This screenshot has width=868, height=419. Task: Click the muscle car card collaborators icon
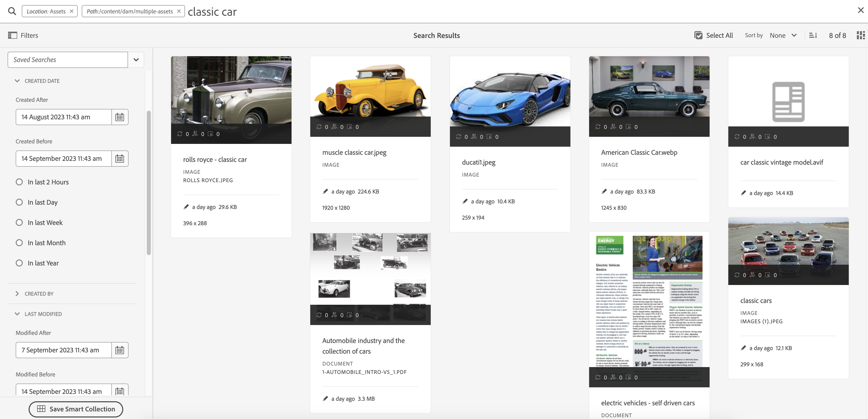[334, 126]
